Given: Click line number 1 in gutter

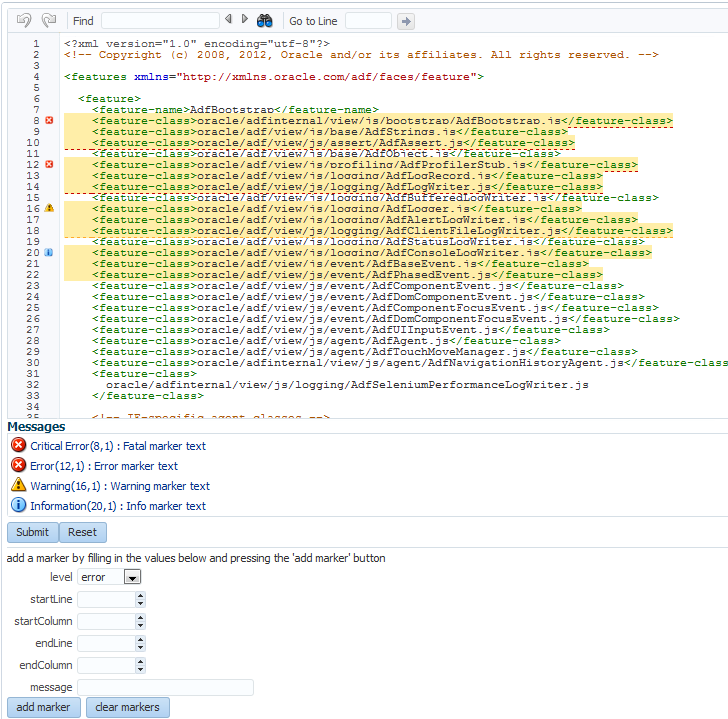Looking at the screenshot, I should click(x=36, y=44).
